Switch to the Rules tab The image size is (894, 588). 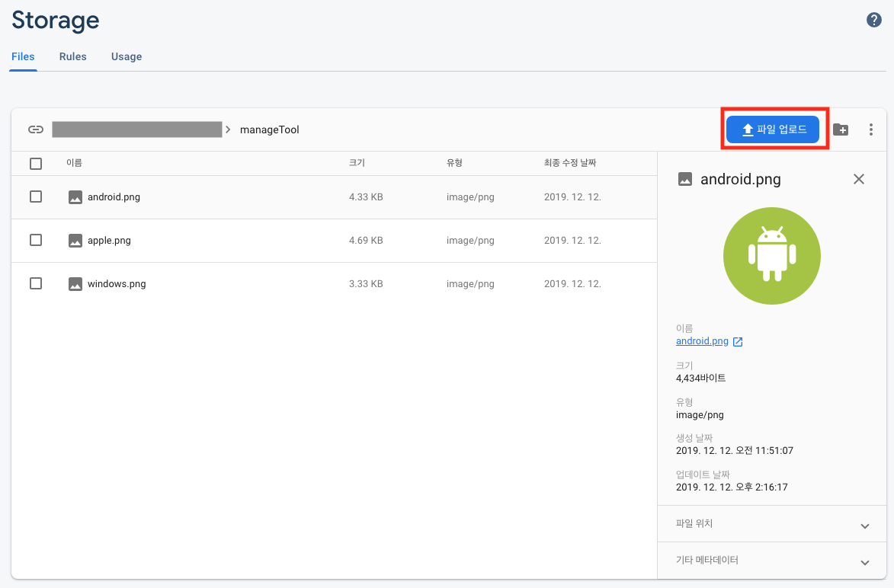(73, 56)
